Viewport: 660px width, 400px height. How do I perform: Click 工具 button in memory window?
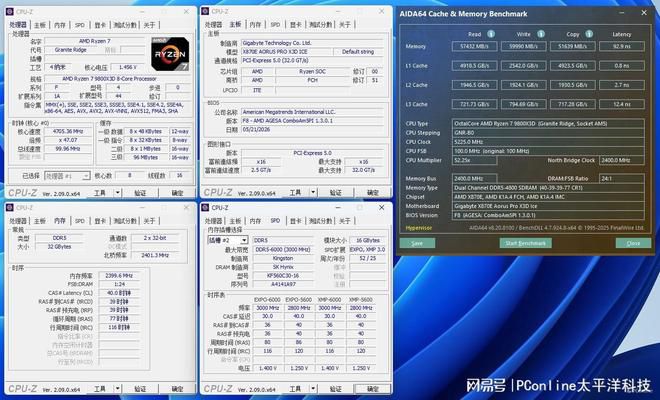(x=100, y=389)
